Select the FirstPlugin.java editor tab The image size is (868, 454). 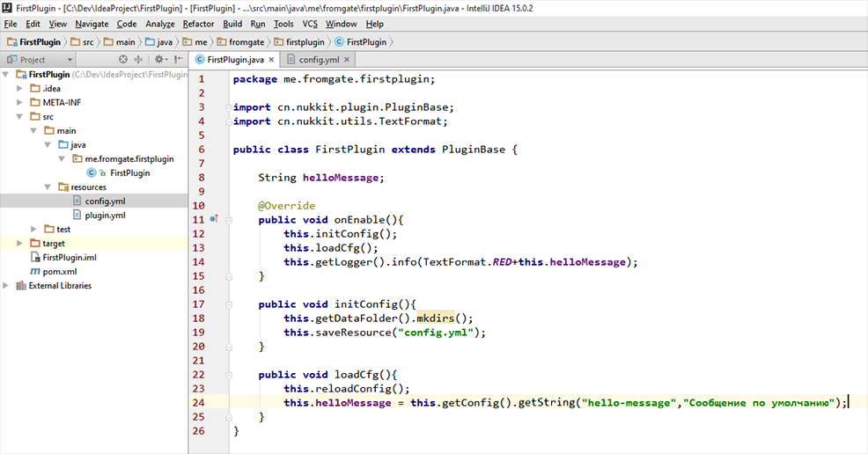point(235,60)
